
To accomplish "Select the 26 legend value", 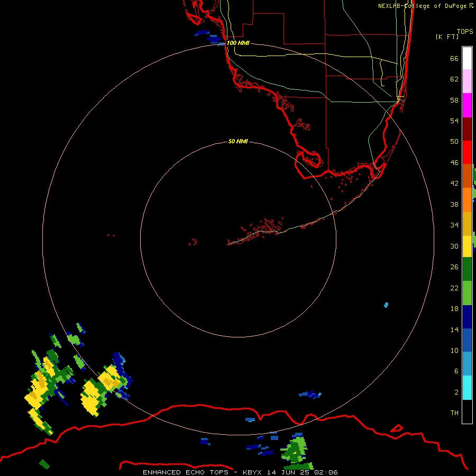I will [454, 267].
